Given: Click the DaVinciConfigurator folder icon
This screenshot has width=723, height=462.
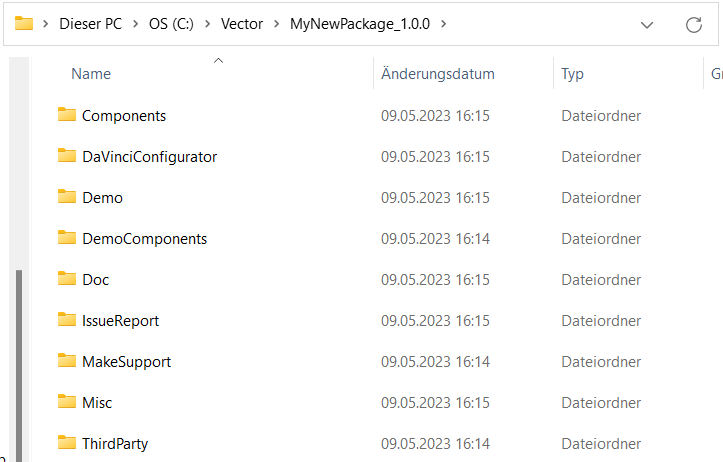Looking at the screenshot, I should 67,155.
